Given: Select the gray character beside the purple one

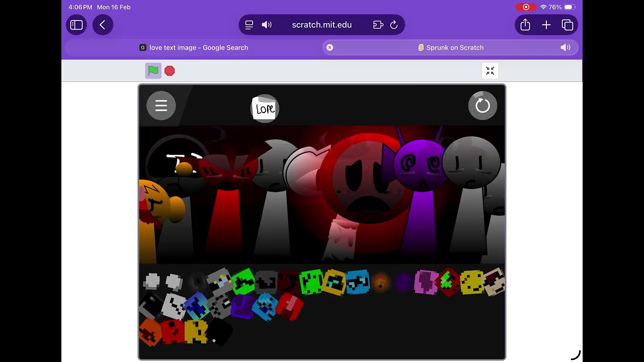Looking at the screenshot, I should (x=470, y=194).
